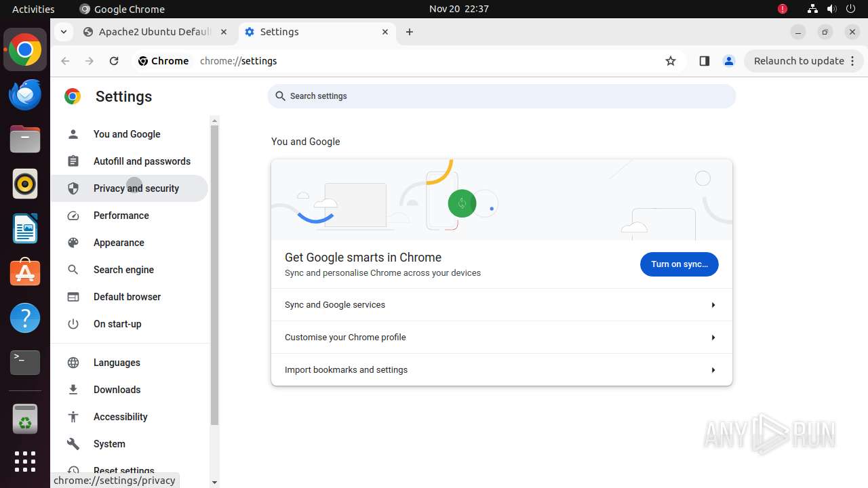Image resolution: width=868 pixels, height=488 pixels.
Task: Expand Sync and Google services
Action: [x=502, y=305]
